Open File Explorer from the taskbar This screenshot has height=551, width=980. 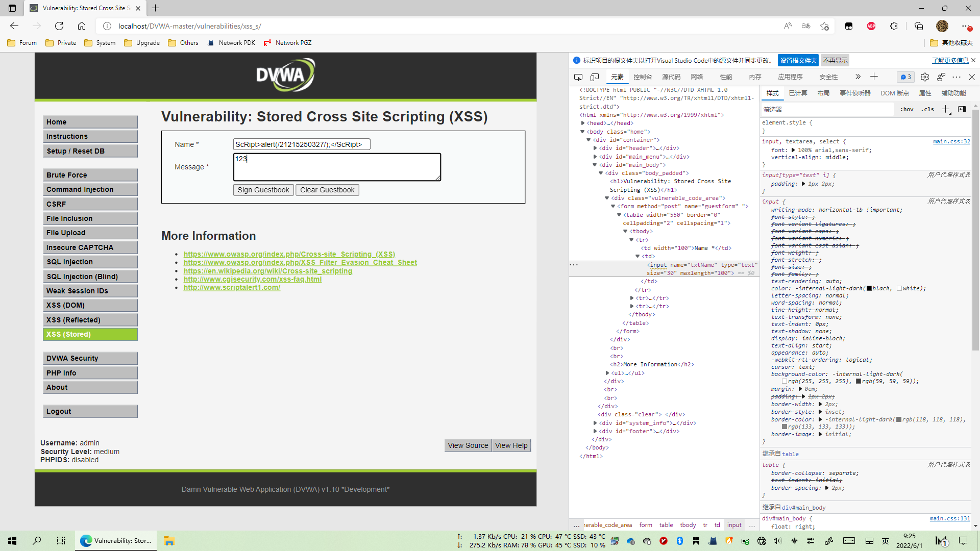coord(169,541)
